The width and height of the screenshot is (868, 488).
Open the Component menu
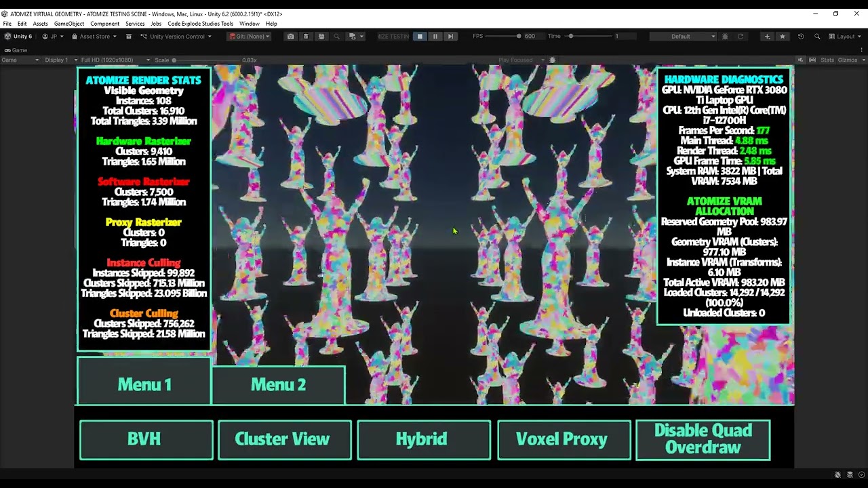pos(105,24)
